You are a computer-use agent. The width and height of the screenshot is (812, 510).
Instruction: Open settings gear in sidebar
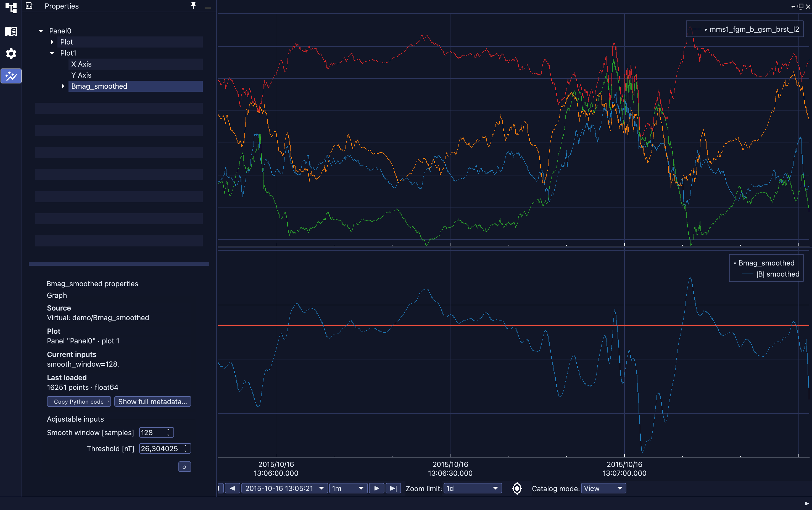tap(11, 54)
